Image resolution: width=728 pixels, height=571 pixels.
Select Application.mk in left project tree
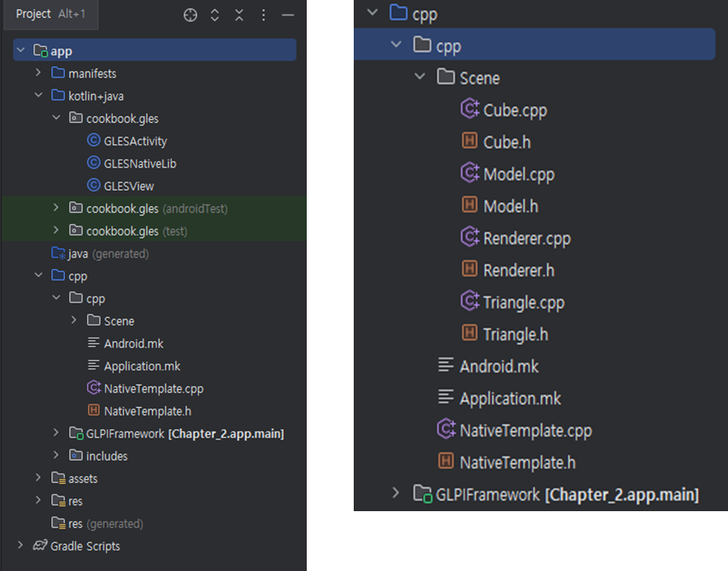click(142, 366)
